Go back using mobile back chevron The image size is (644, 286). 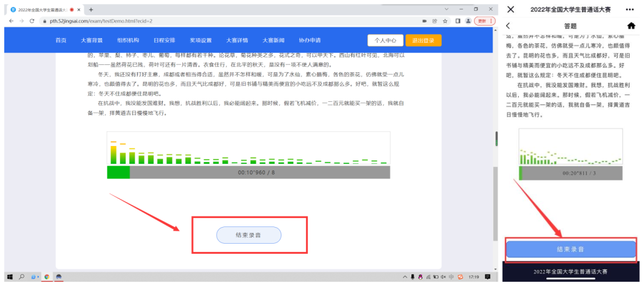tap(509, 26)
